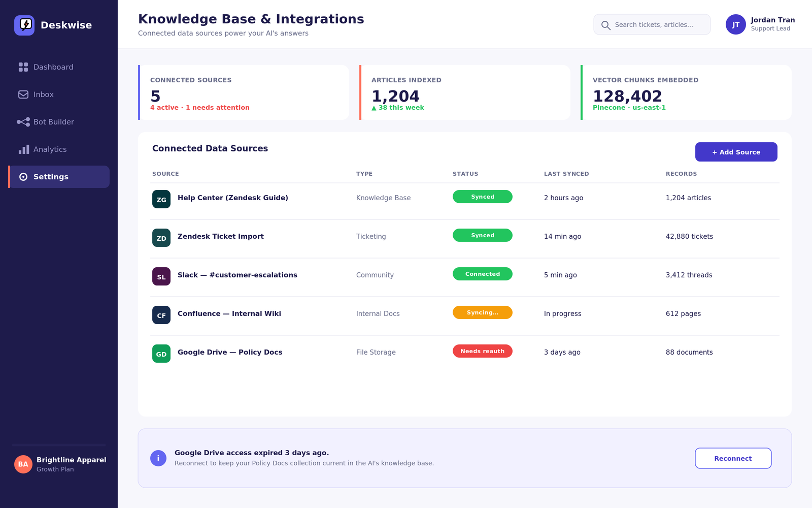
Task: Click the File Storage type cell
Action: pos(376,352)
